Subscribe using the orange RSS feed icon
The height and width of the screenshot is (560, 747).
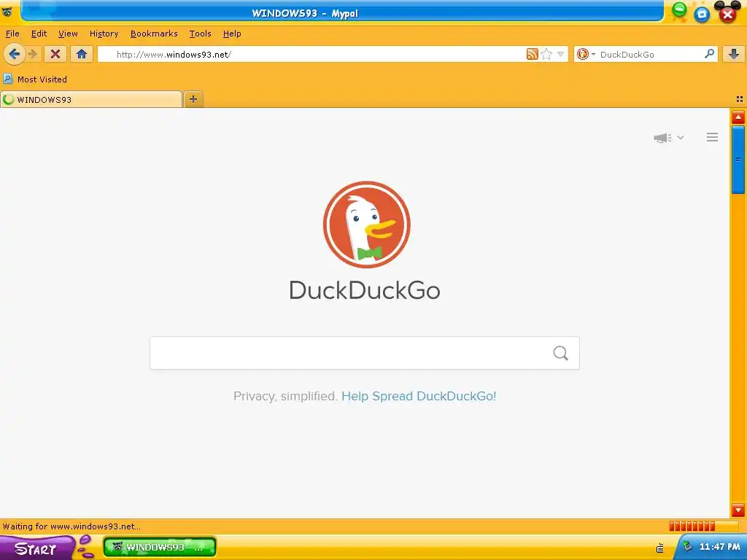coord(532,54)
